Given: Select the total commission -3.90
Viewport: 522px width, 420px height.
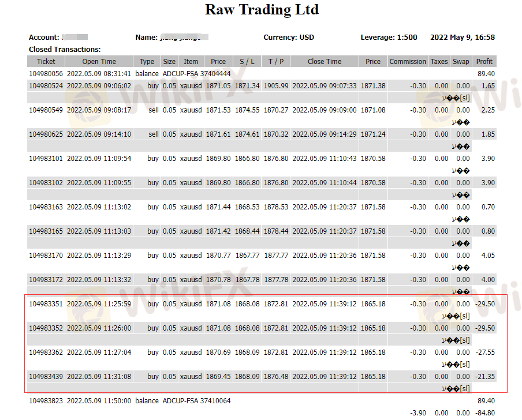Looking at the screenshot, I should click(418, 413).
